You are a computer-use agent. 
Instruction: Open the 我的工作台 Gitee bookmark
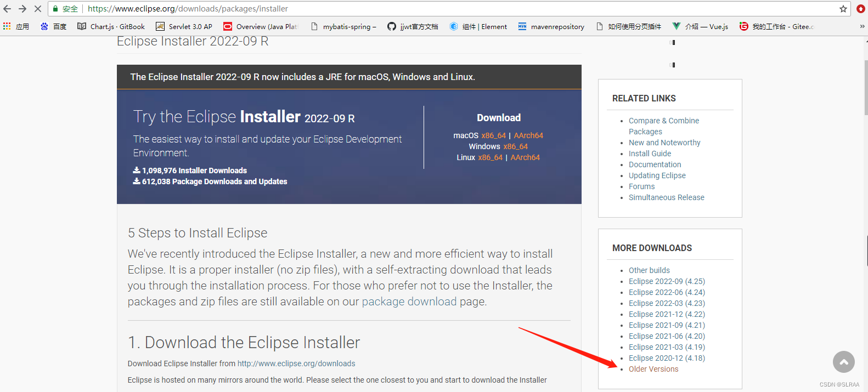pos(776,26)
